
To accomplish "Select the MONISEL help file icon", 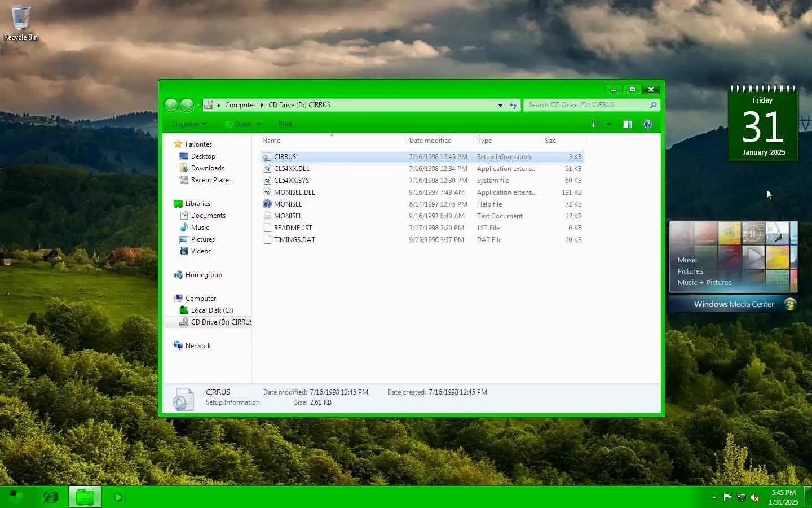I will (267, 204).
